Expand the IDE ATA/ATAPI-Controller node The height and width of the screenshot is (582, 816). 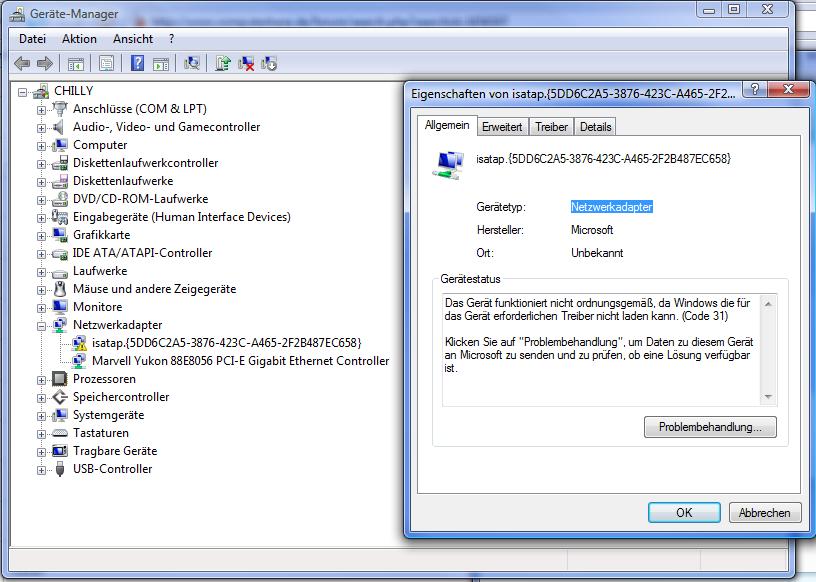(x=41, y=254)
